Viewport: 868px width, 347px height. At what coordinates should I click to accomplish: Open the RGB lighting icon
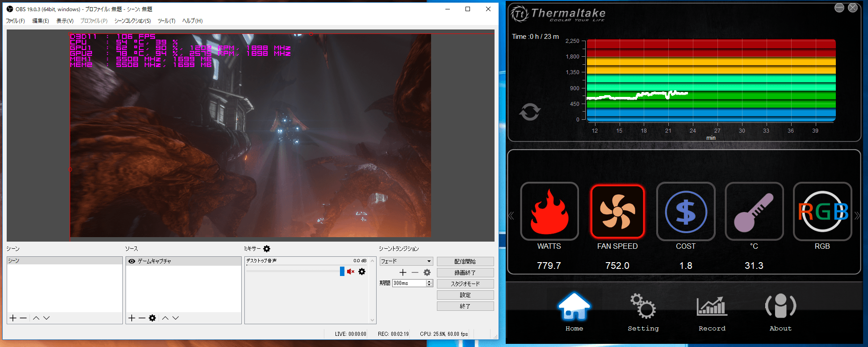pyautogui.click(x=822, y=211)
